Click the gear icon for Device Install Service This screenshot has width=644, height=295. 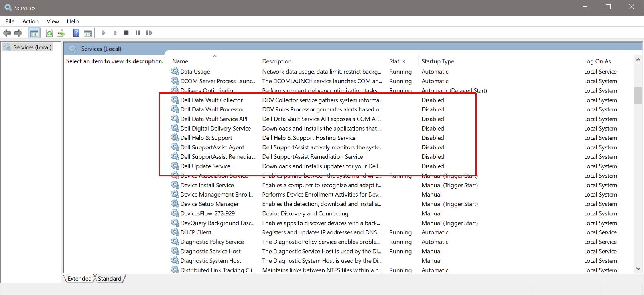pyautogui.click(x=175, y=185)
